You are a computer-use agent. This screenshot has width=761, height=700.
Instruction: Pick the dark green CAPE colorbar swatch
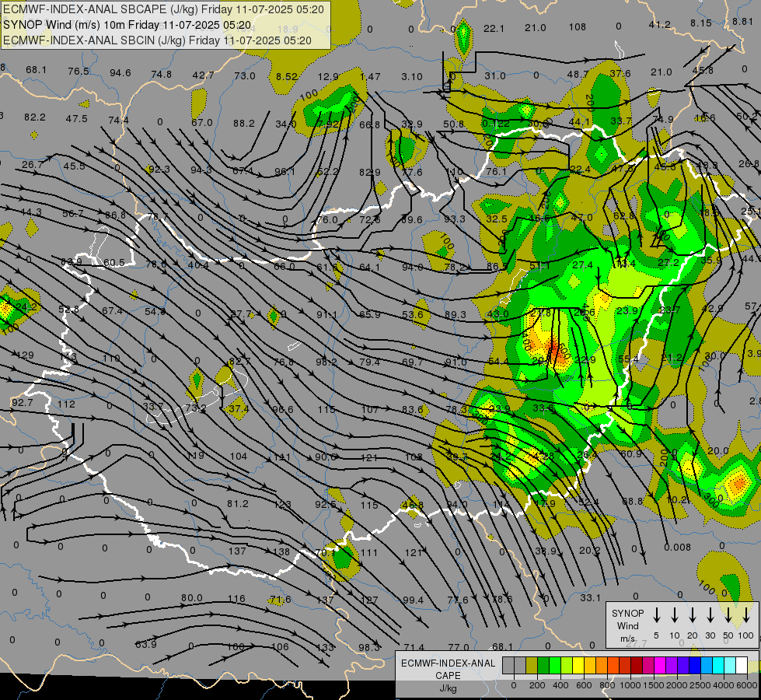[x=543, y=665]
